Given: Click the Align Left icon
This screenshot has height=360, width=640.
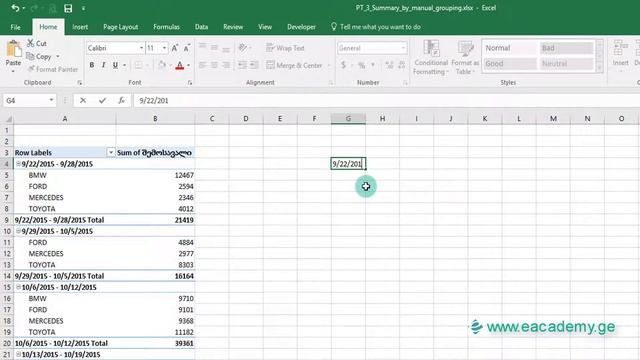Looking at the screenshot, I should (202, 65).
